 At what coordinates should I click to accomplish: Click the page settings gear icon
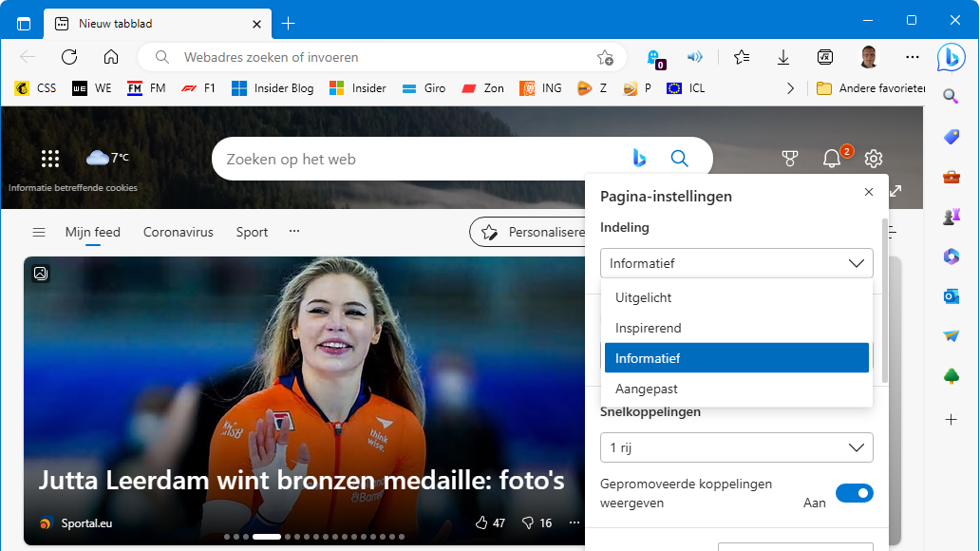pos(873,159)
